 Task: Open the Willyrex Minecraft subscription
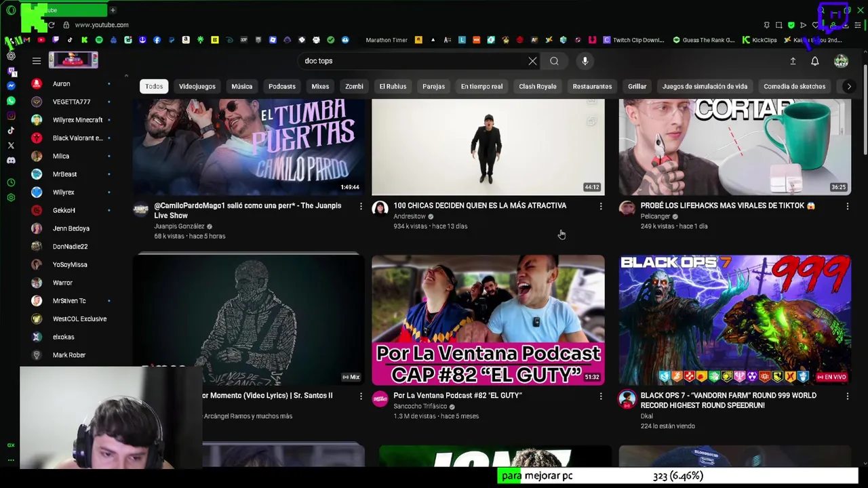[x=72, y=120]
